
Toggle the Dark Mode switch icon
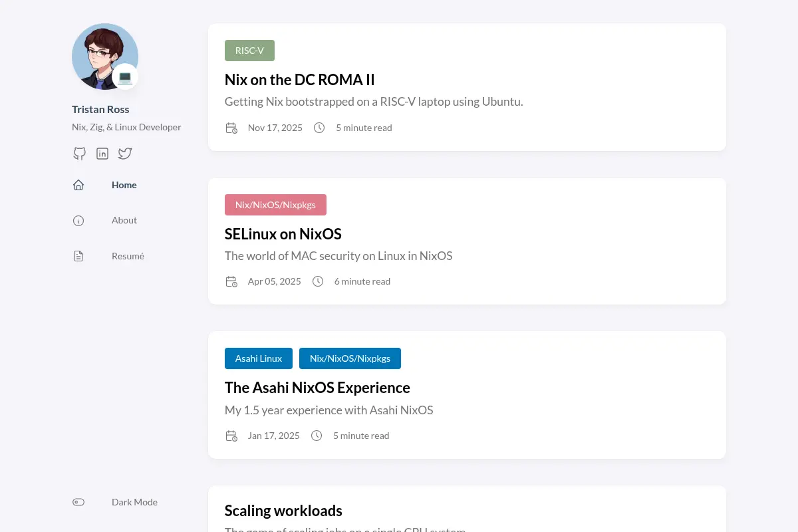click(78, 502)
